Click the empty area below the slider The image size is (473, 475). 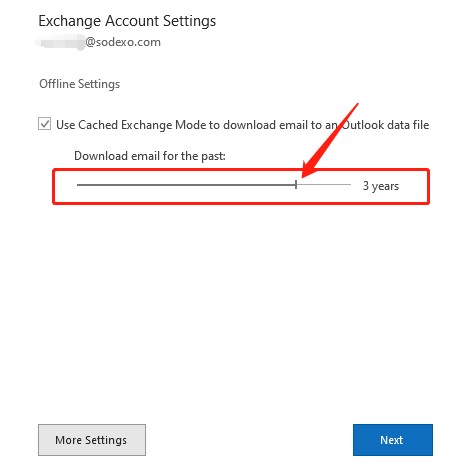click(236, 300)
